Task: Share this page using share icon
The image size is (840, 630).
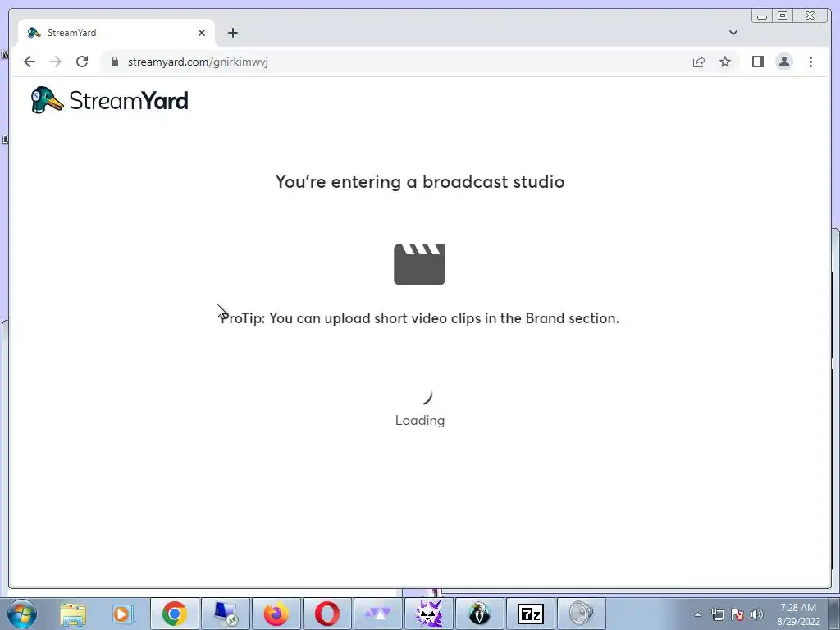Action: pyautogui.click(x=699, y=62)
